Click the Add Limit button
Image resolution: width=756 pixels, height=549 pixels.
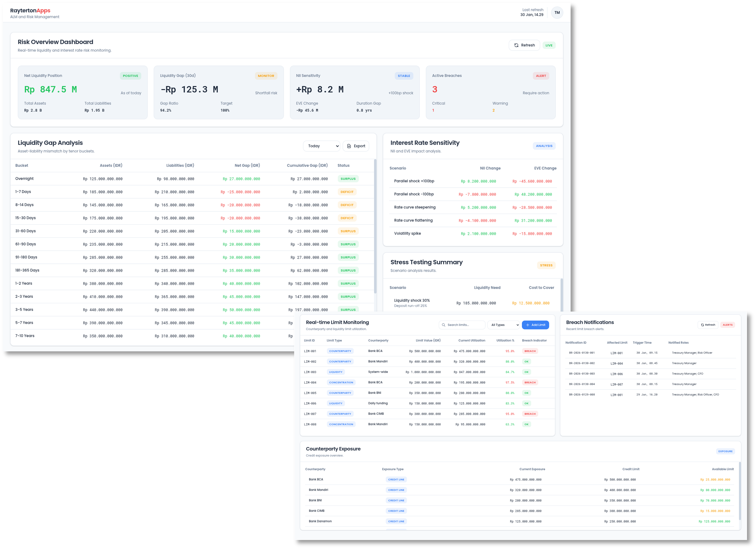tap(535, 325)
